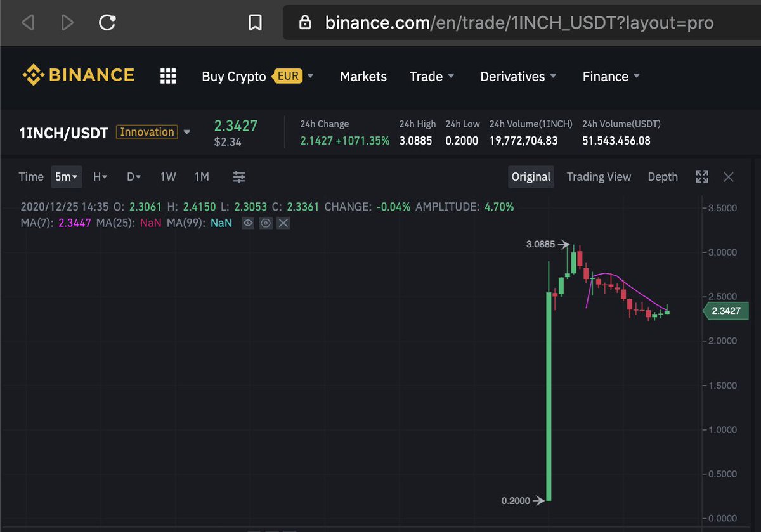The width and height of the screenshot is (761, 532).
Task: Click the 24h Volume(USDT) value 51,543,456.08
Action: click(x=616, y=141)
